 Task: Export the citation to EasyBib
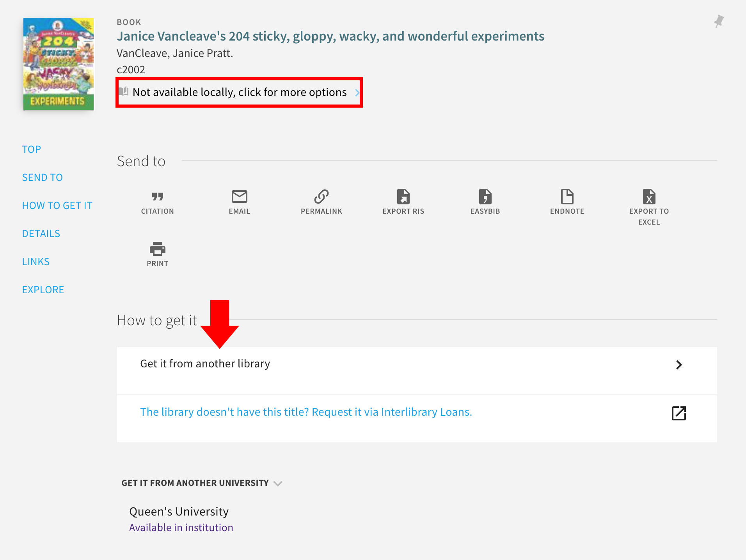485,201
